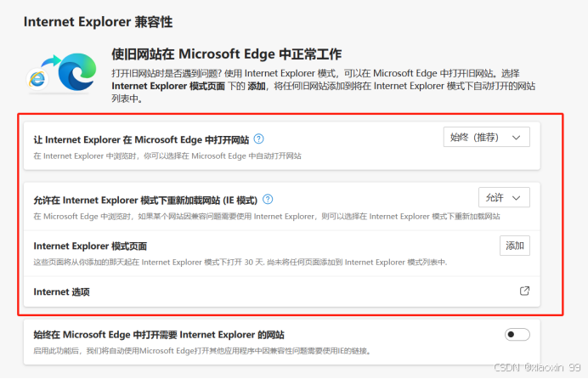588x379 pixels.
Task: Click the Edge and IE logo image
Action: [61, 73]
